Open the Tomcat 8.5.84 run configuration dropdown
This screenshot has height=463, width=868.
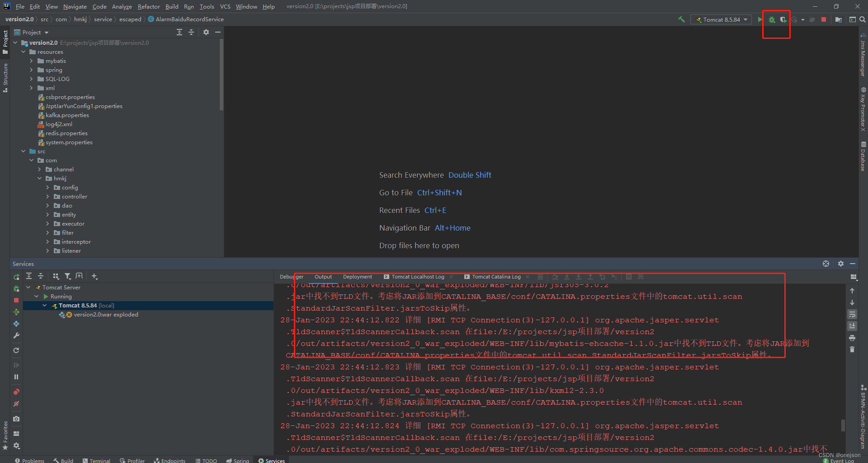click(x=721, y=19)
